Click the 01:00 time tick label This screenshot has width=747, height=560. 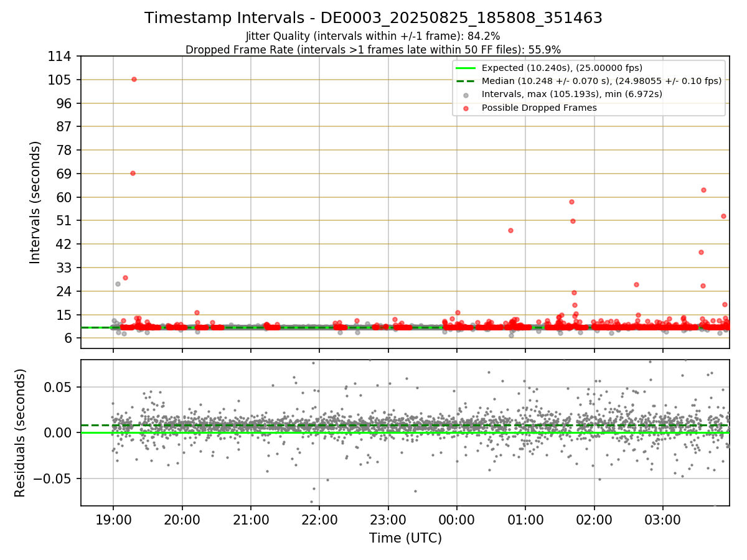click(x=525, y=519)
